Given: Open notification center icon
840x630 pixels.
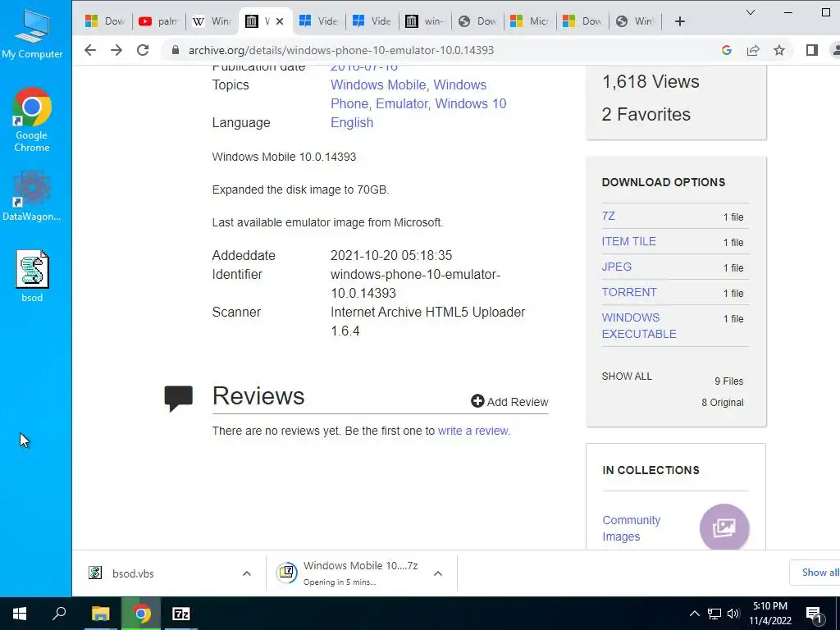Looking at the screenshot, I should (814, 614).
